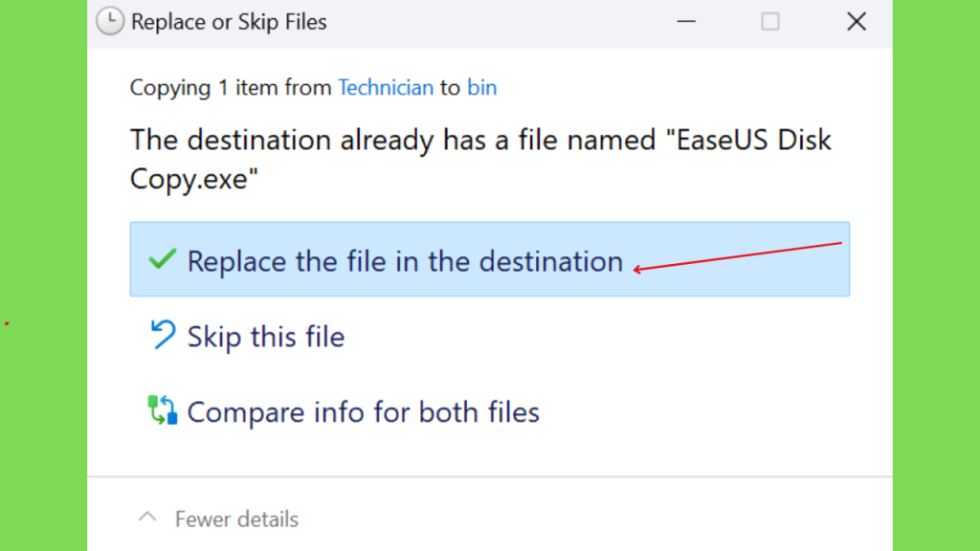Image resolution: width=980 pixels, height=551 pixels.
Task: Collapse details using the upward chevron
Action: 147,517
